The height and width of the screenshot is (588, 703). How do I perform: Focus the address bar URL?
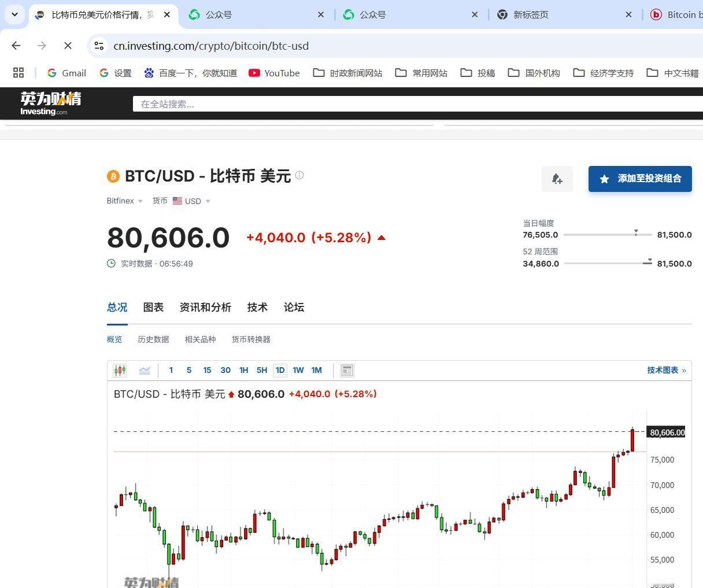point(211,46)
